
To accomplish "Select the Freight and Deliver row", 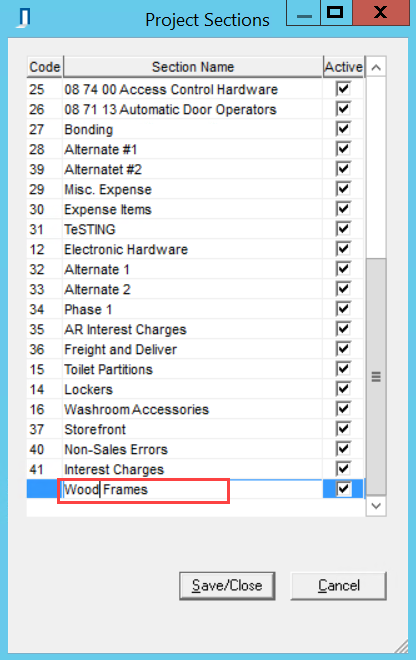I will pos(195,349).
